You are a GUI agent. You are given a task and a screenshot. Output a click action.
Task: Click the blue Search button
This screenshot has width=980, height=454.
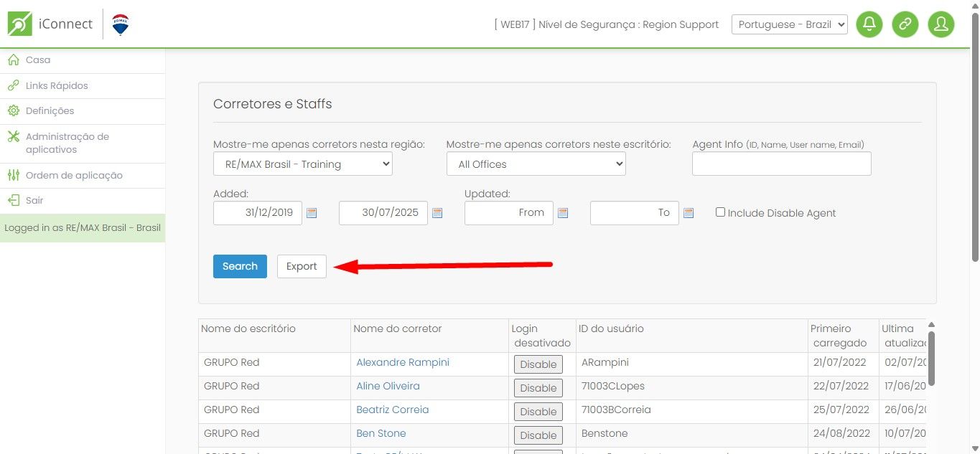[x=240, y=266]
